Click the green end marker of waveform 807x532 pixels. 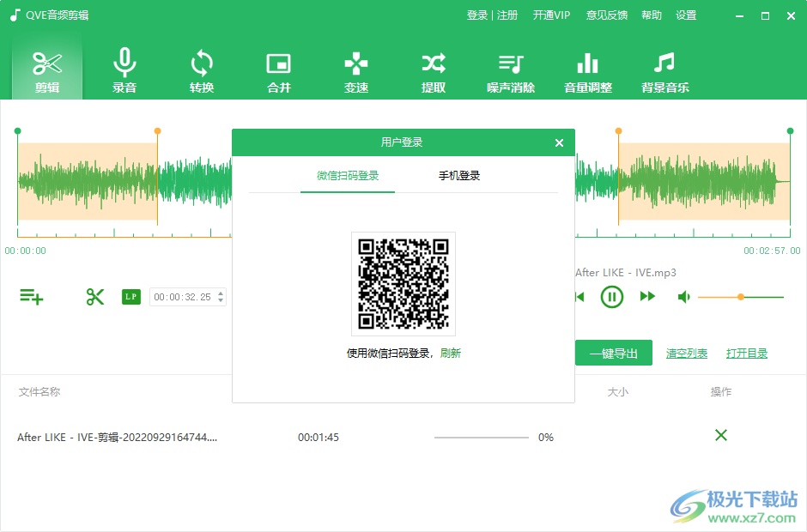pyautogui.click(x=791, y=131)
